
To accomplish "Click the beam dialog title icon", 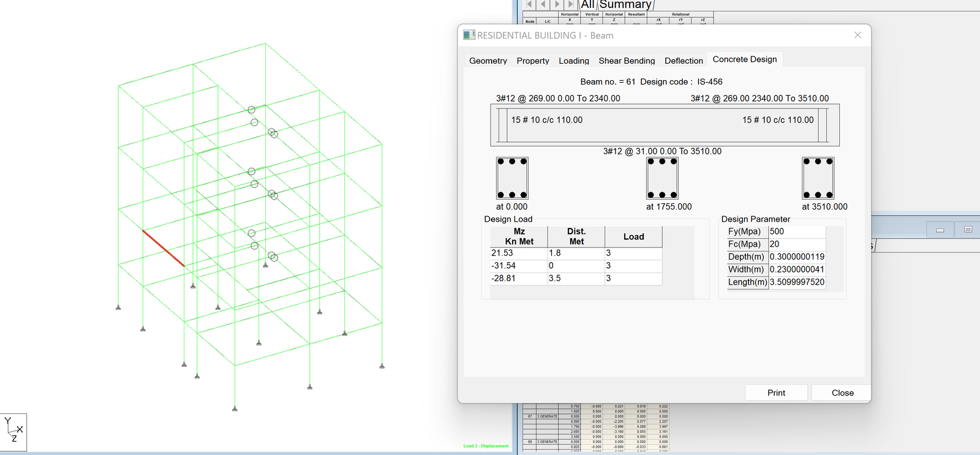I will pos(469,35).
